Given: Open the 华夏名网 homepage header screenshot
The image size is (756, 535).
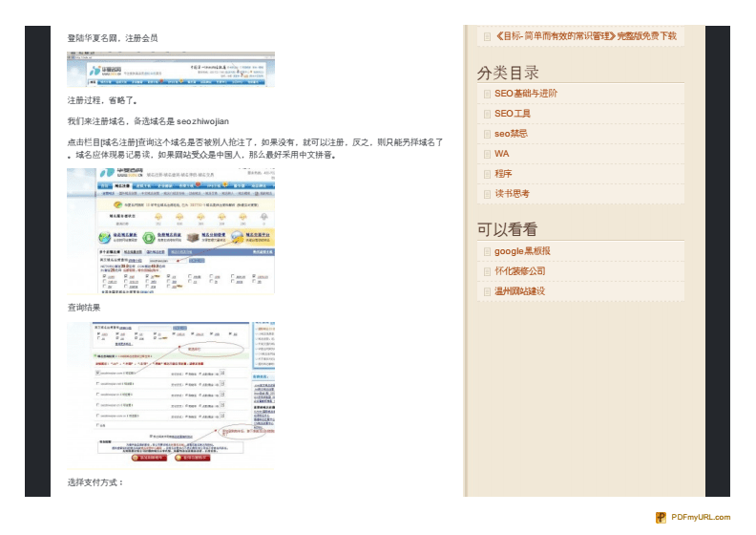Looking at the screenshot, I should coord(171,69).
